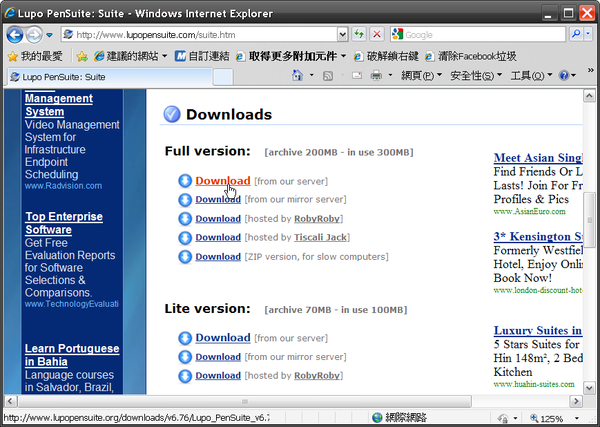Click the vertical scrollbar up arrow
Image resolution: width=600 pixels, height=427 pixels.
589,96
